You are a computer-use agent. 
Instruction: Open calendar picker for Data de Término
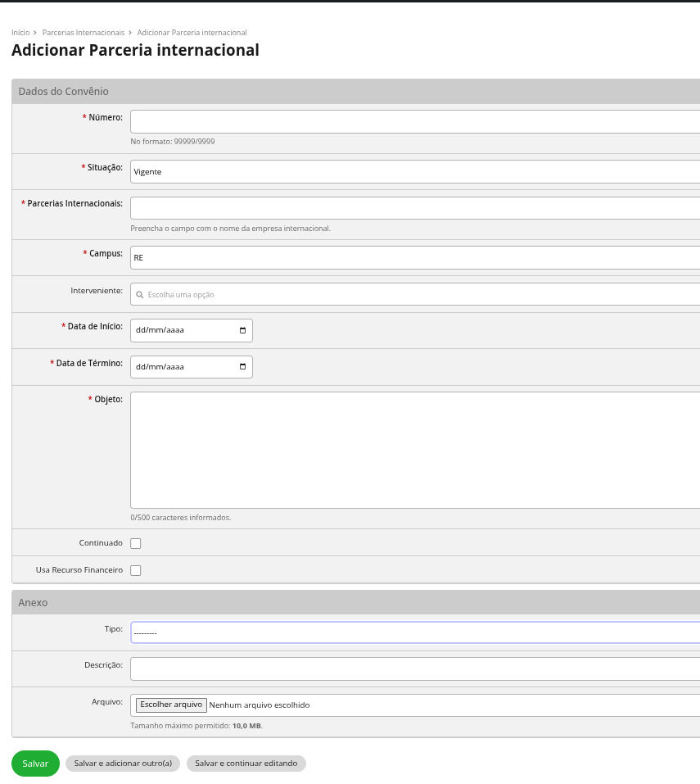coord(243,367)
